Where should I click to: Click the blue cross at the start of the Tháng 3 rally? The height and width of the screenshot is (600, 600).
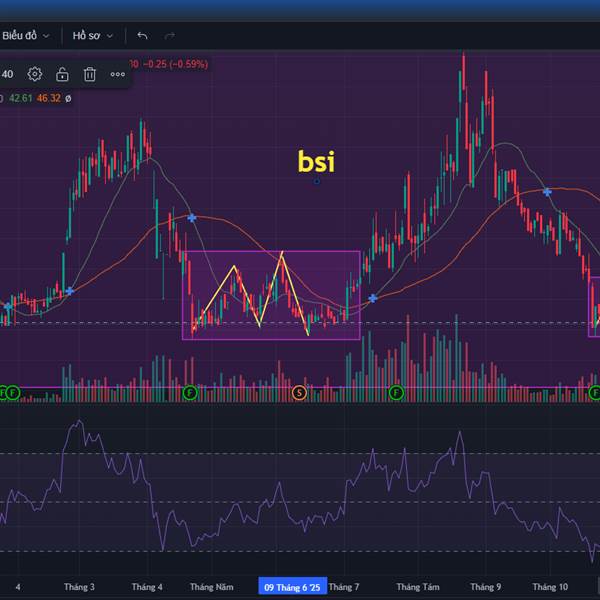69,292
